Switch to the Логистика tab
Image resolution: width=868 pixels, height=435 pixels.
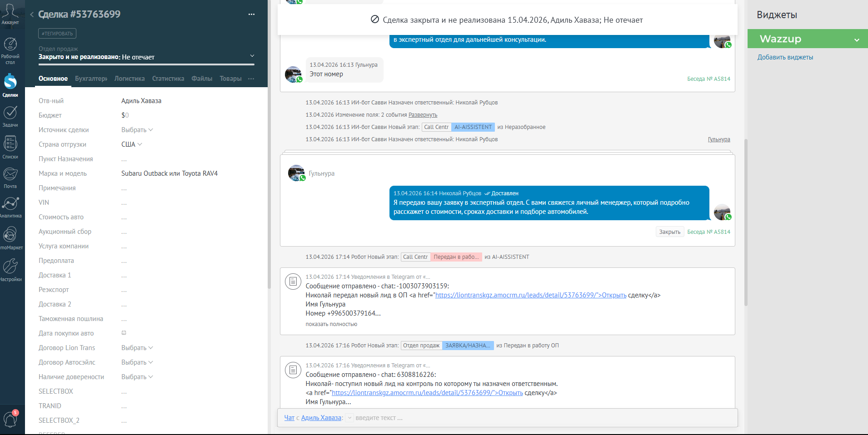pyautogui.click(x=130, y=79)
